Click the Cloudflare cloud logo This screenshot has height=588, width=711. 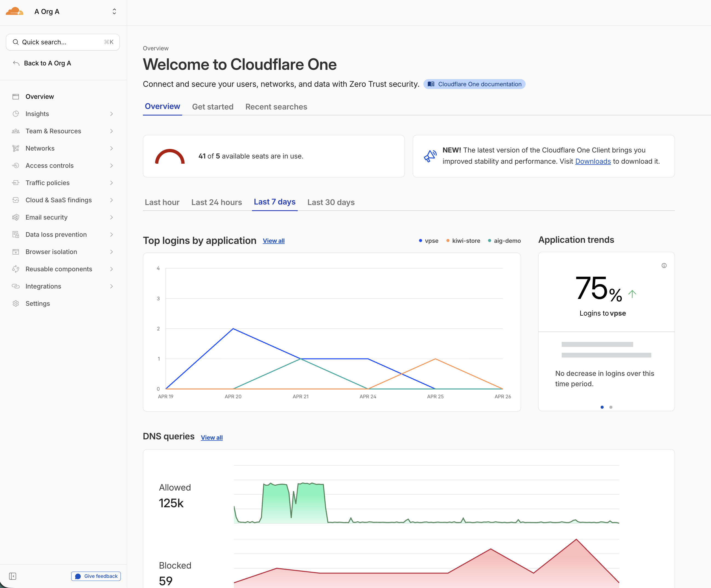click(x=15, y=11)
